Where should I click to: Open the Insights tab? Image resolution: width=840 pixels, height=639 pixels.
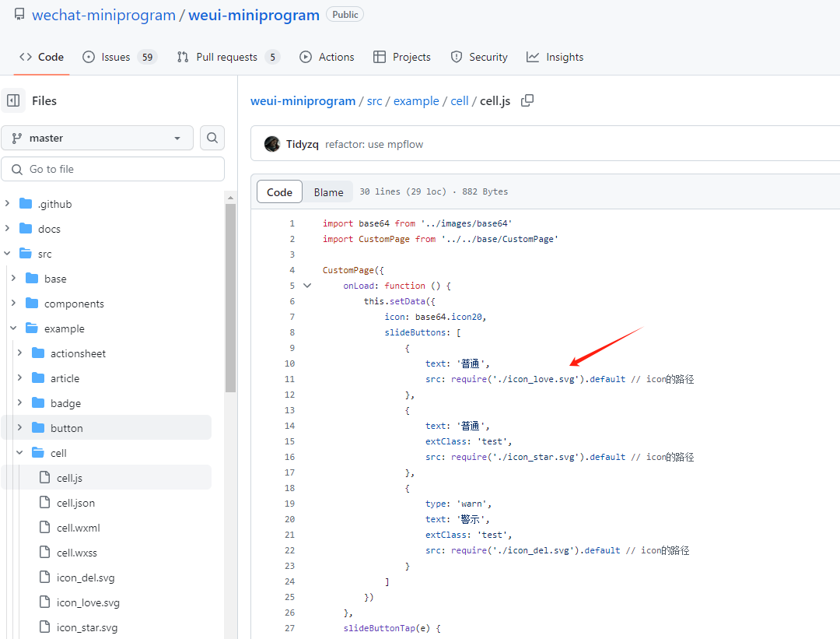click(x=555, y=57)
